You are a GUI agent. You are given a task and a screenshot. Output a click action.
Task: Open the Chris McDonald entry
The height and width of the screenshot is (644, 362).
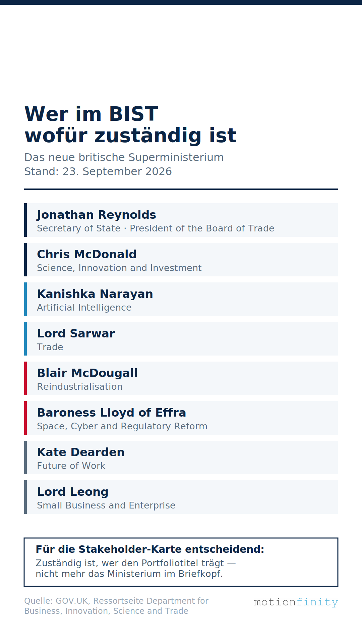tap(181, 260)
